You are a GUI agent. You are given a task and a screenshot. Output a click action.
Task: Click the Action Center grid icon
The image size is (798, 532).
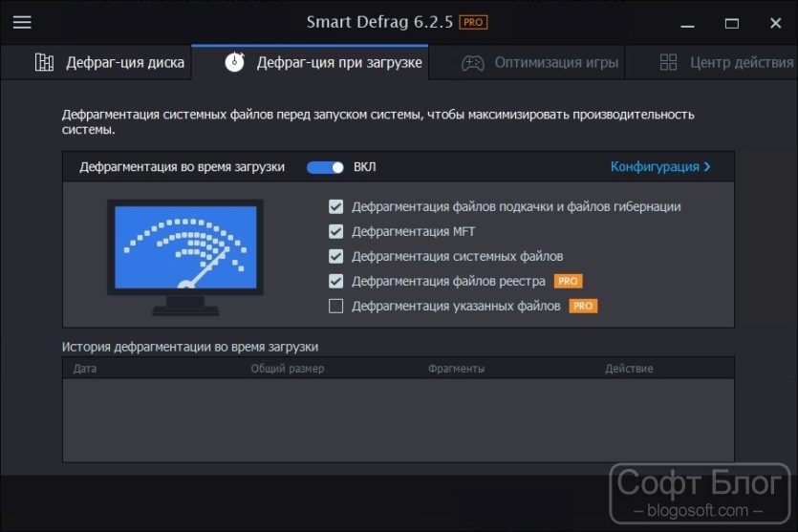pyautogui.click(x=668, y=62)
